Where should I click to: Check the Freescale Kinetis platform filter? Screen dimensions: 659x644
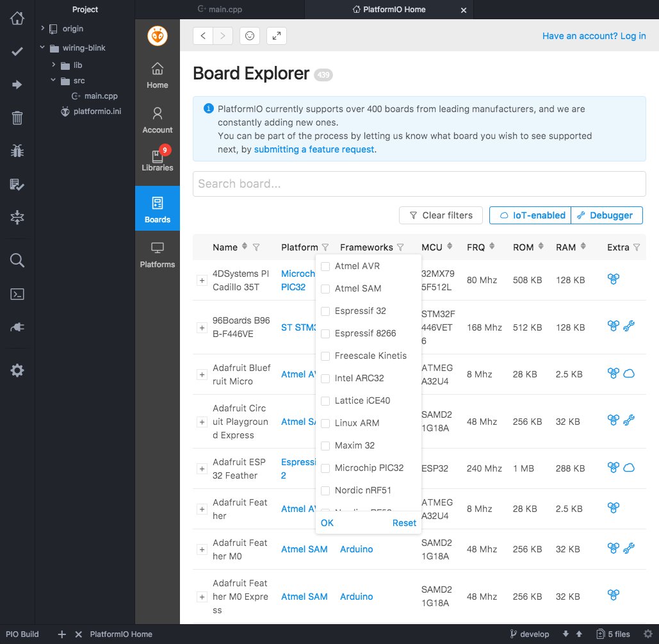tap(325, 356)
